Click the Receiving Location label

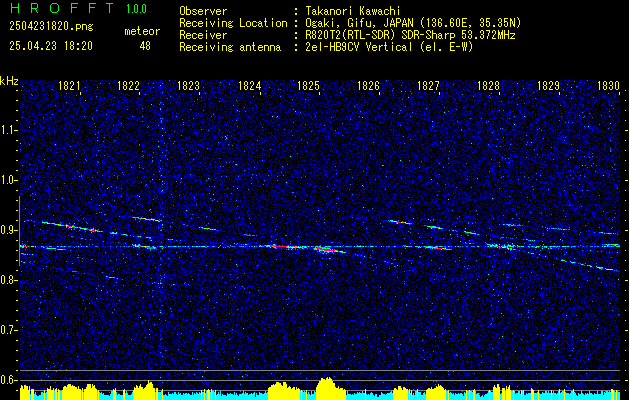[233, 23]
